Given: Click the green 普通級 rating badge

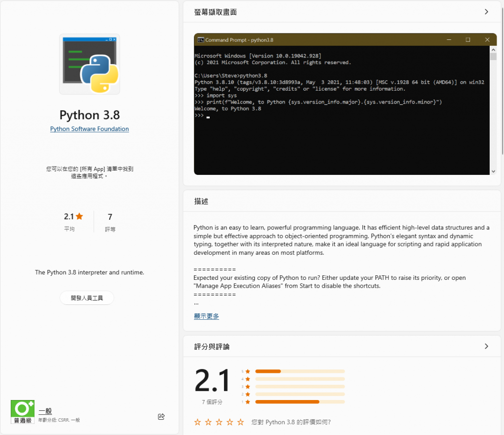Looking at the screenshot, I should point(23,412).
